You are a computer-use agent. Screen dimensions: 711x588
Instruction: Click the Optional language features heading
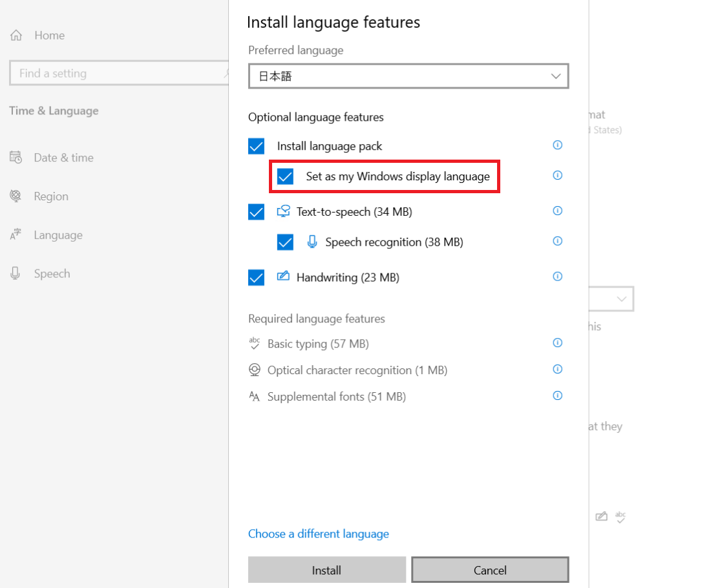(x=315, y=117)
